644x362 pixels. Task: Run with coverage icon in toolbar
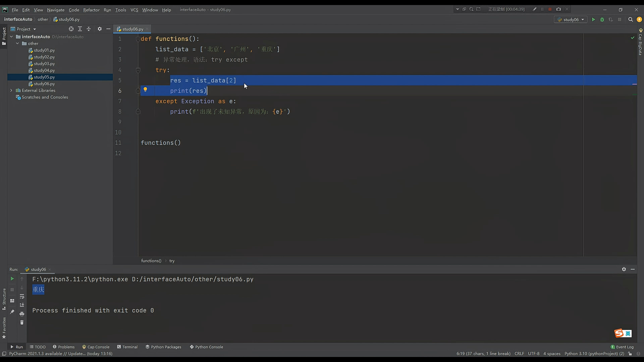pyautogui.click(x=611, y=19)
